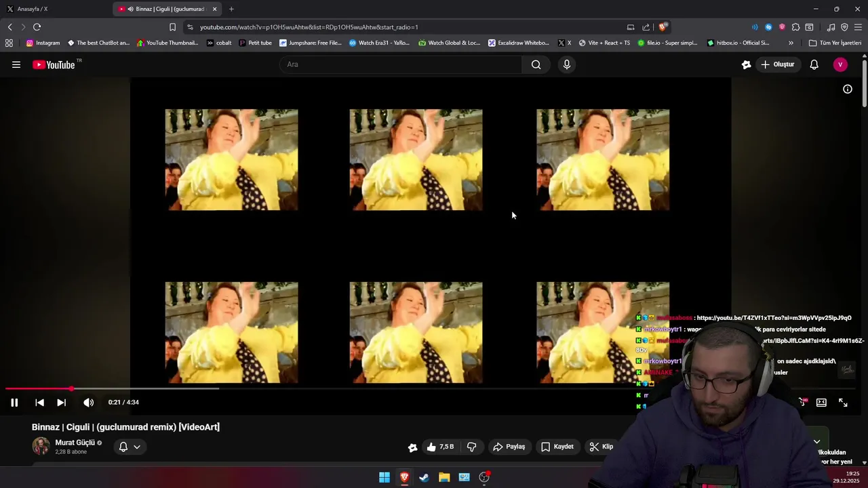Switch player to theater mode
The height and width of the screenshot is (488, 868).
click(x=821, y=403)
